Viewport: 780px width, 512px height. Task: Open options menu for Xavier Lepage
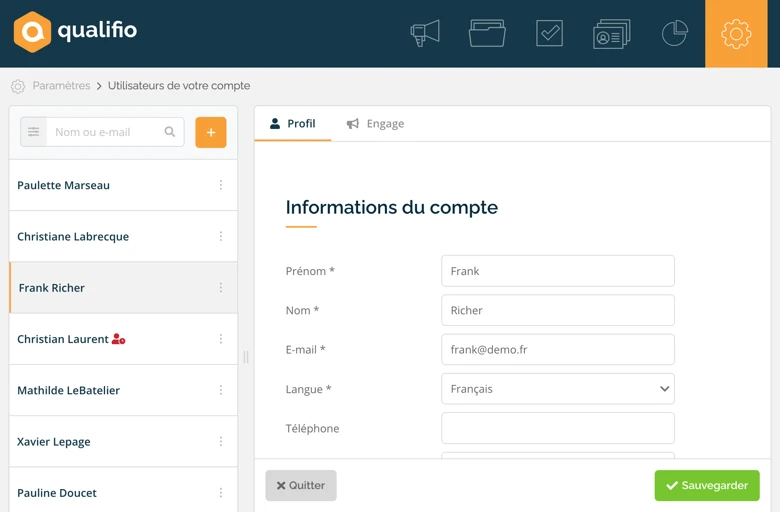[x=221, y=441]
